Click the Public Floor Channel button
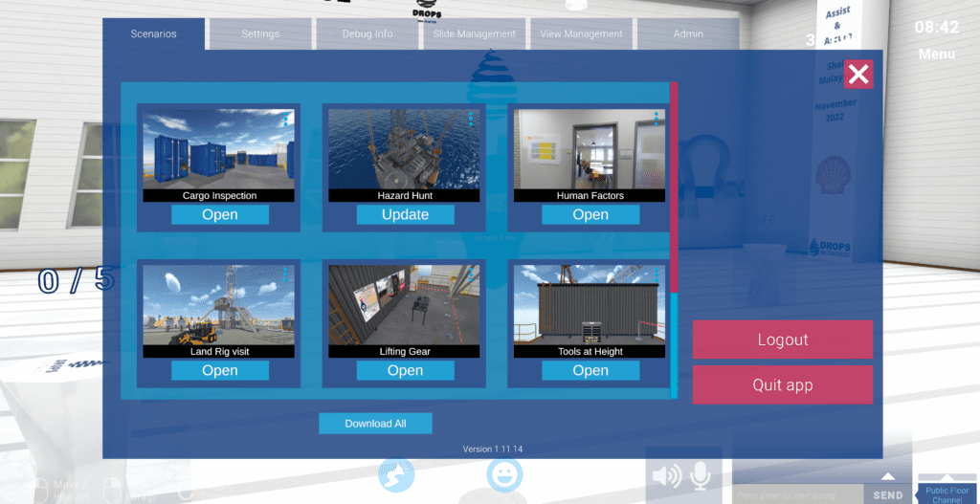This screenshot has width=980, height=504. tap(947, 494)
